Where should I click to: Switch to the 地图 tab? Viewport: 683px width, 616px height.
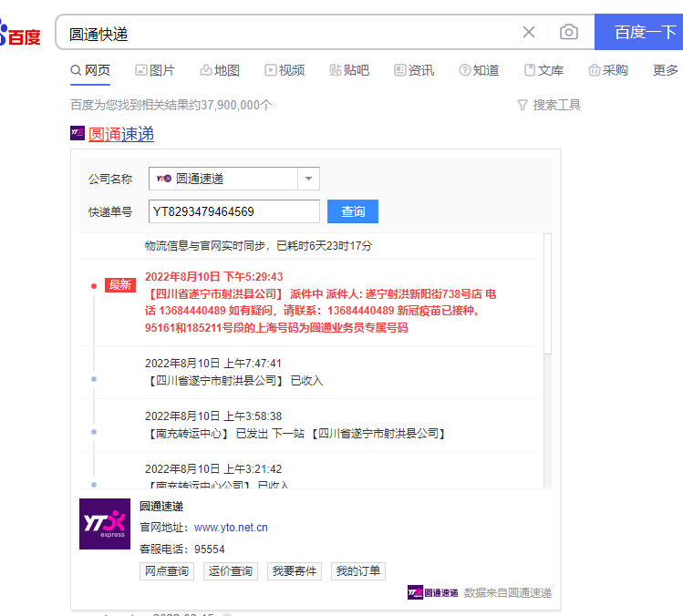tap(220, 70)
